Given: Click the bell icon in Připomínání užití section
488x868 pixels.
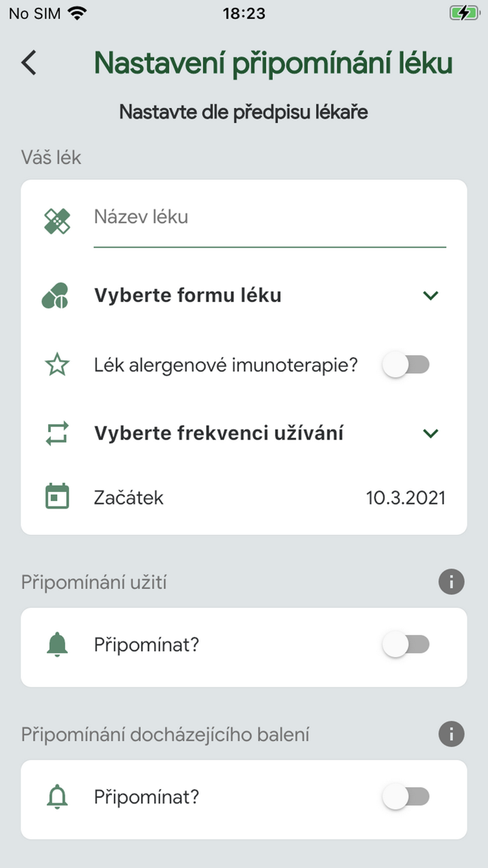Looking at the screenshot, I should (x=56, y=645).
